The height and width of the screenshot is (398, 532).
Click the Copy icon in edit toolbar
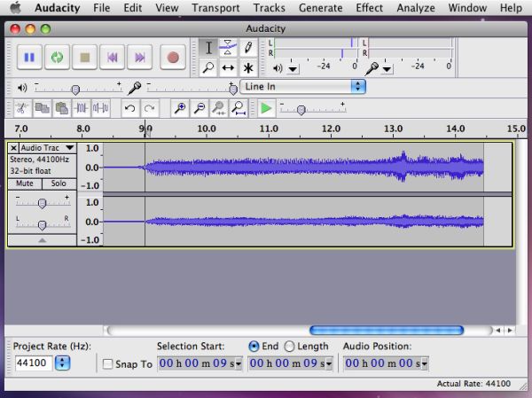[42, 108]
